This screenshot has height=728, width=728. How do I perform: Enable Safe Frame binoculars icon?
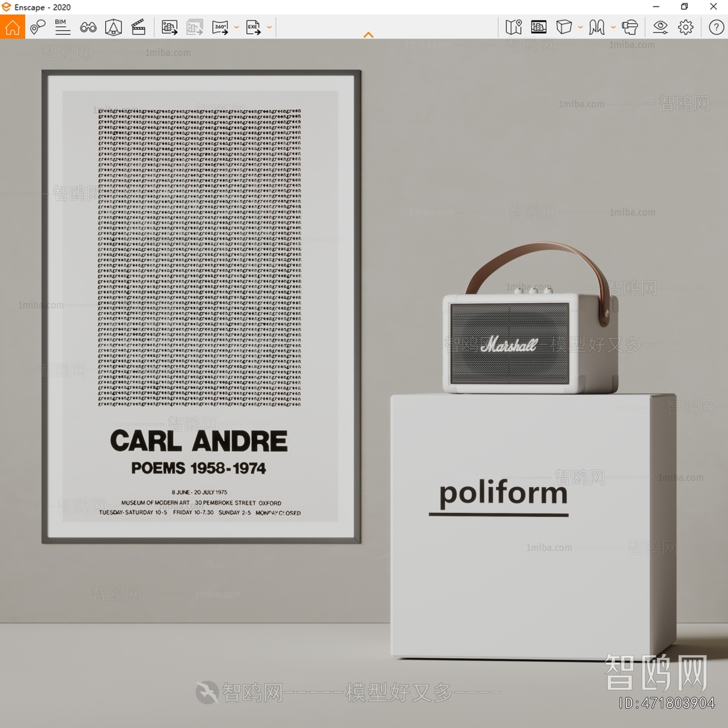[x=88, y=28]
